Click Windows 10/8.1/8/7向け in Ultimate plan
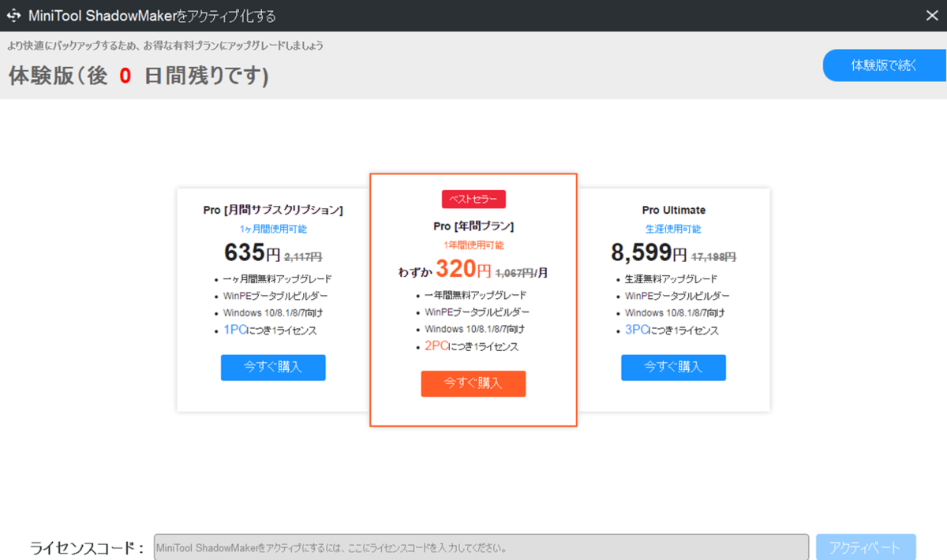This screenshot has height=560, width=947. point(676,313)
